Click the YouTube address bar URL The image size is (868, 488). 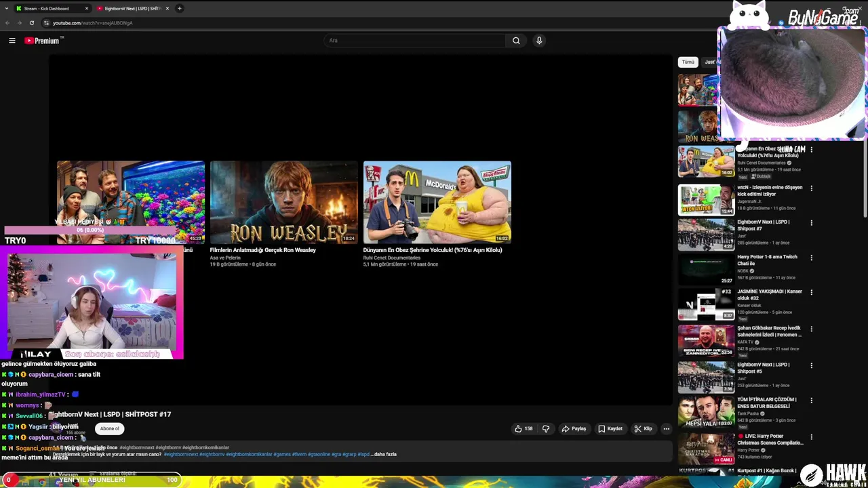93,23
